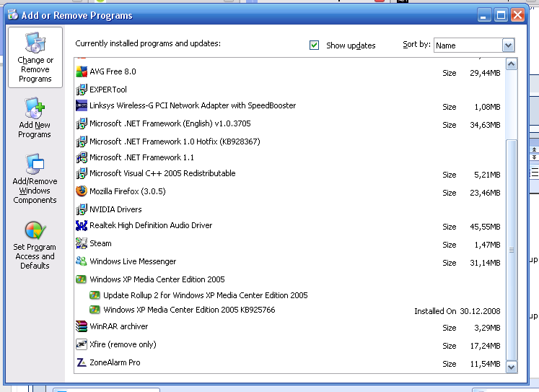
Task: Click the Realtek Audio Driver icon
Action: pos(82,225)
